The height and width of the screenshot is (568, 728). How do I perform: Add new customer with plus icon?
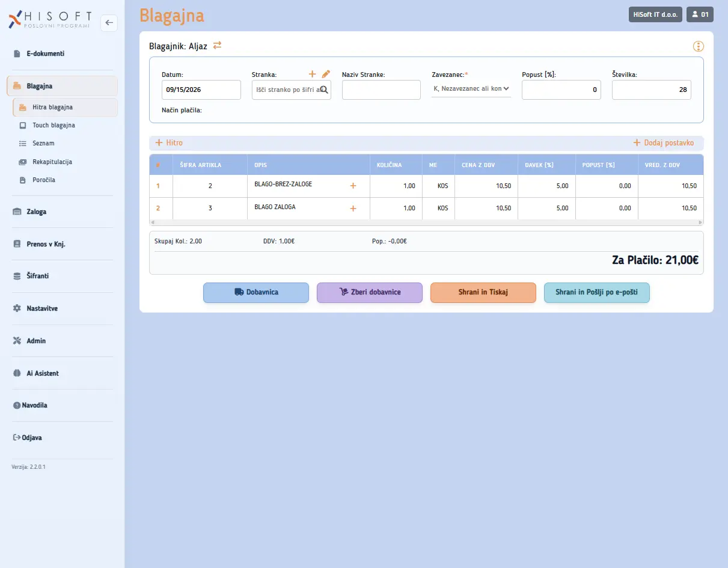point(312,74)
